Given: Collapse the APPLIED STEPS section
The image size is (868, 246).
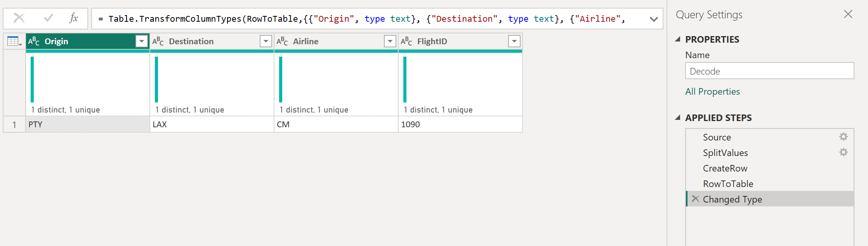Looking at the screenshot, I should click(678, 118).
